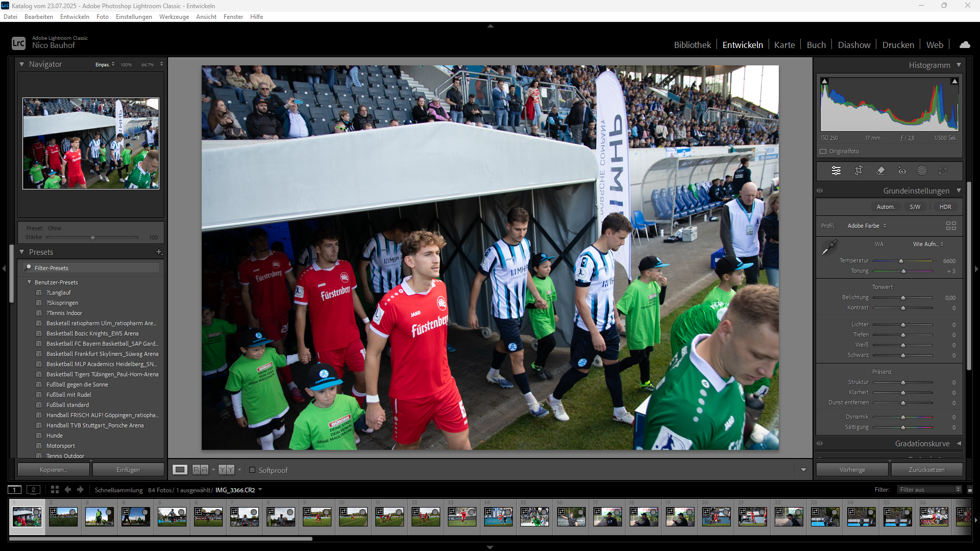Add a new preset with plus icon
980x551 pixels.
pos(159,252)
